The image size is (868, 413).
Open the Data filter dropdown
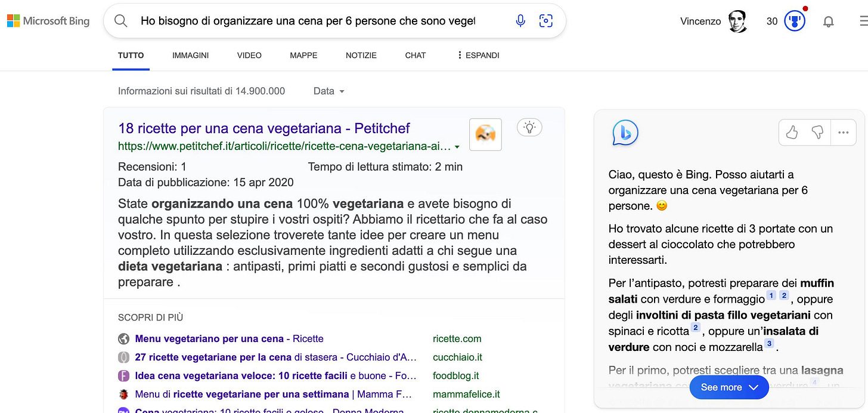[329, 91]
